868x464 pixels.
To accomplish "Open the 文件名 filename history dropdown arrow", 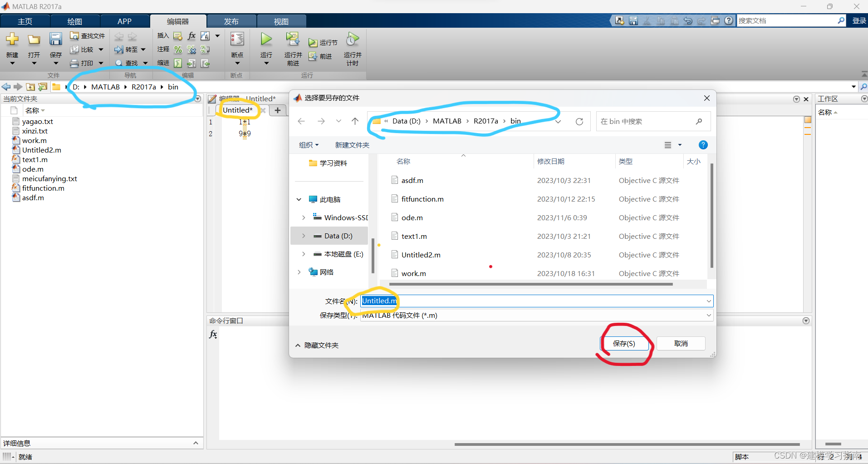I will click(708, 301).
